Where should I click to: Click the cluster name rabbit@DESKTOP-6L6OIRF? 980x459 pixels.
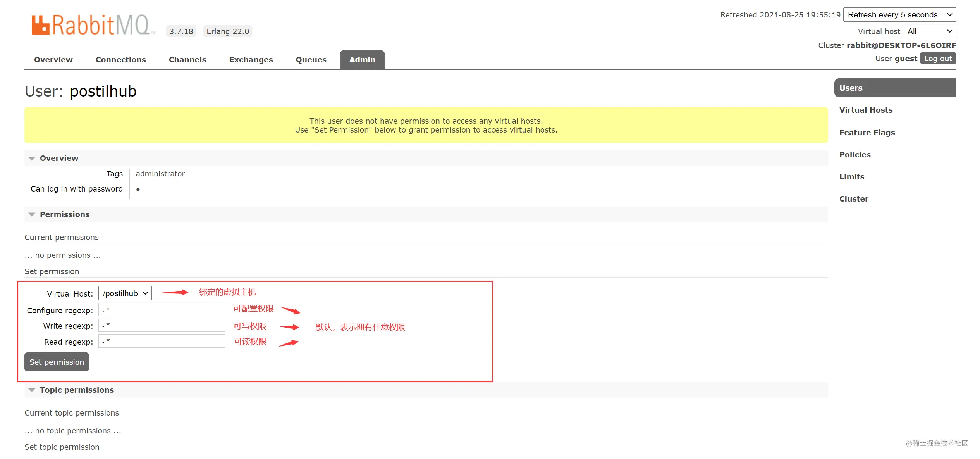(x=901, y=45)
